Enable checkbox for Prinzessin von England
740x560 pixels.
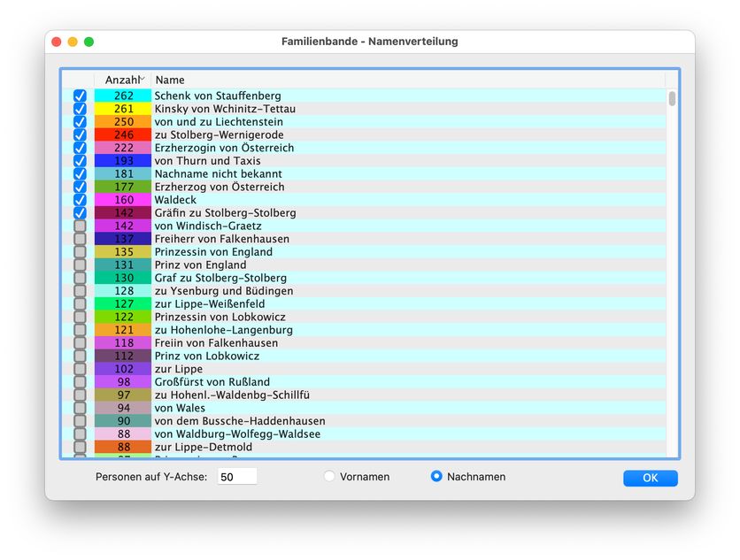point(80,252)
